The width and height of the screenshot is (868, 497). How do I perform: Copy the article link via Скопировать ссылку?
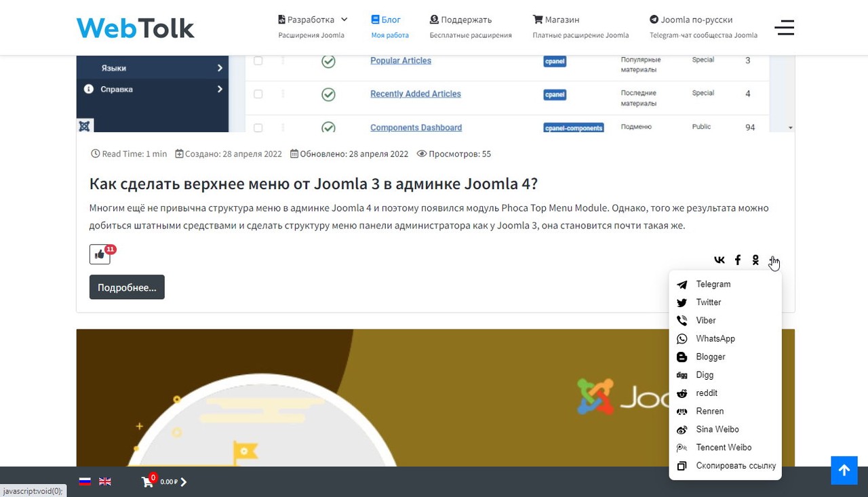click(736, 466)
